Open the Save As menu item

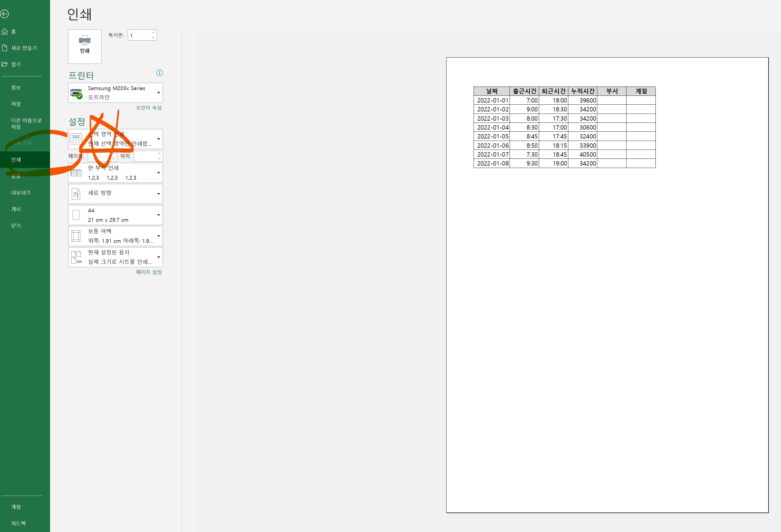click(x=26, y=123)
